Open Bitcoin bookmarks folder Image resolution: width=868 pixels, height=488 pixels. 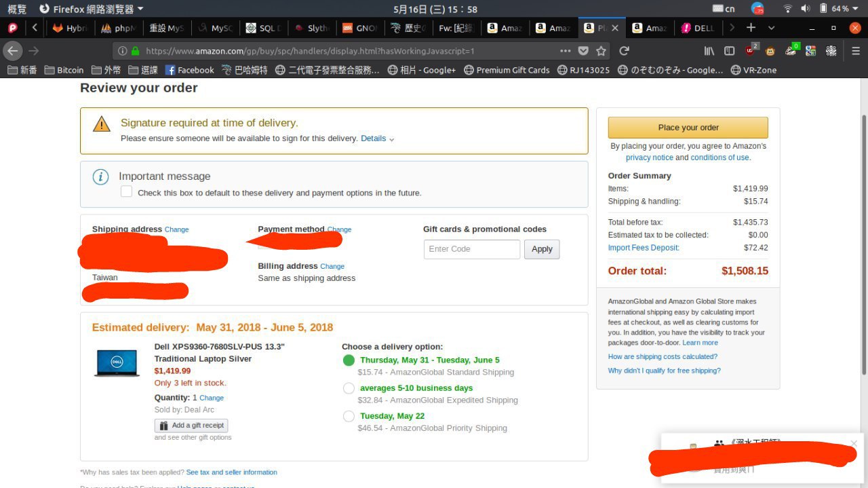point(64,70)
